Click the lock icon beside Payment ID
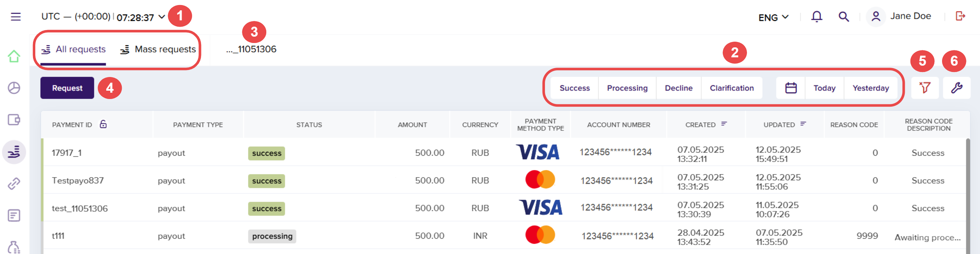 point(103,124)
